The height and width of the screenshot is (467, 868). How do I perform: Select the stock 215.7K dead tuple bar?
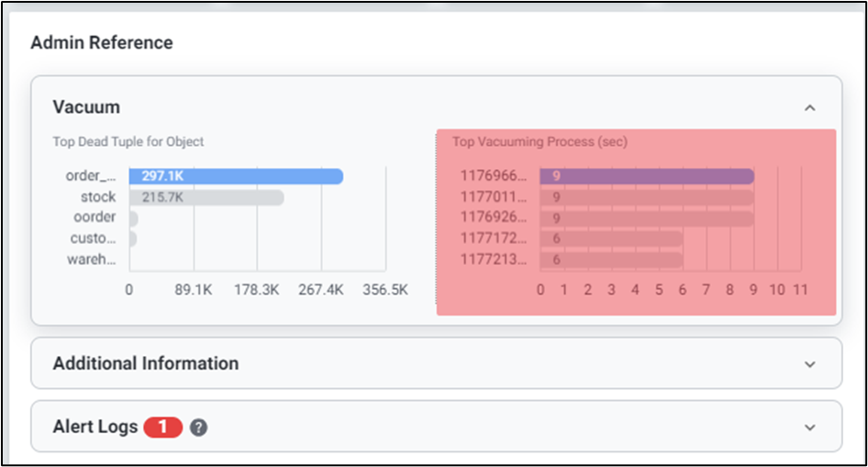click(x=206, y=197)
